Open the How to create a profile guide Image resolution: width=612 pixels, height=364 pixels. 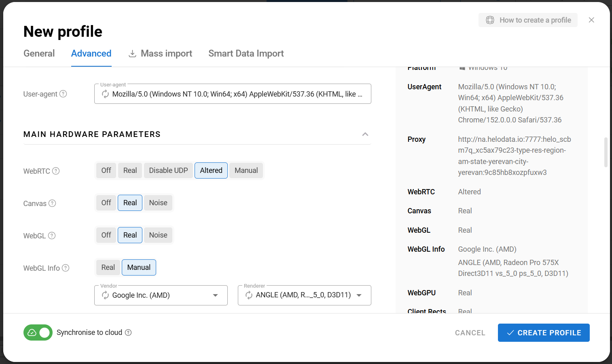528,20
